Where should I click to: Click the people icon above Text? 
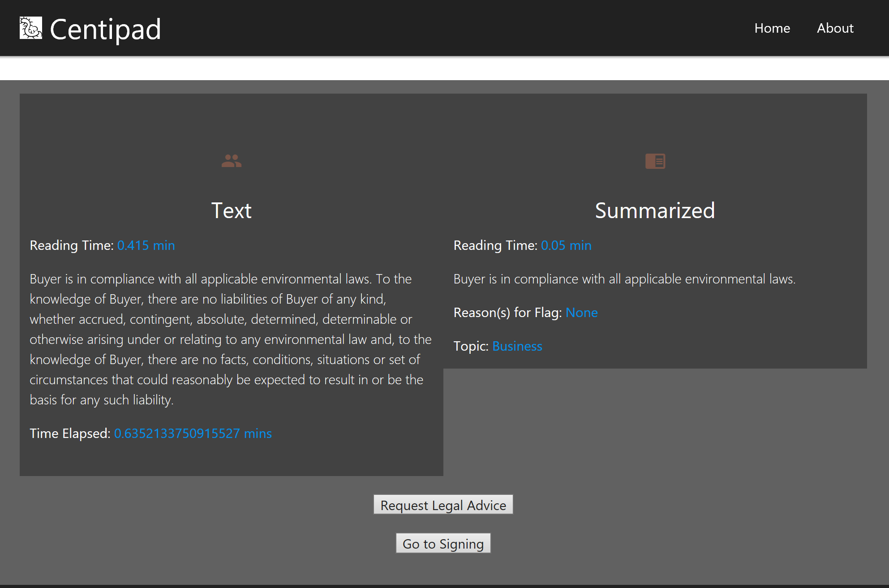click(231, 161)
